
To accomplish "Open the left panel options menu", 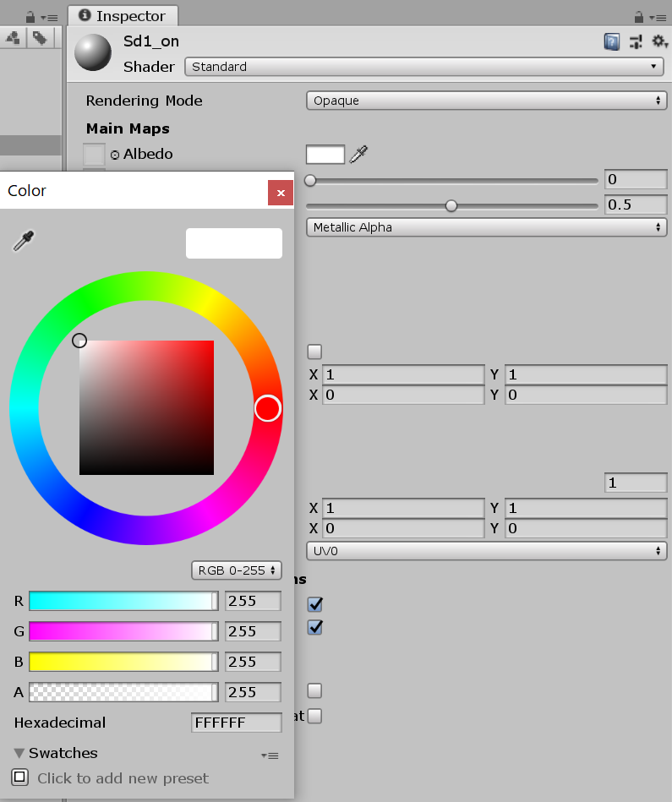I will (50, 18).
